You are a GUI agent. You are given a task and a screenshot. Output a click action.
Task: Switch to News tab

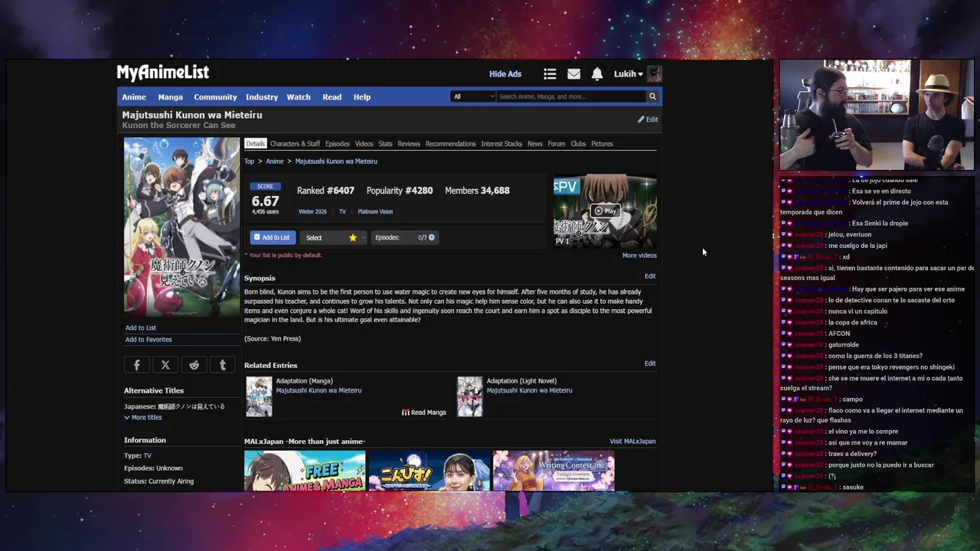coord(534,144)
